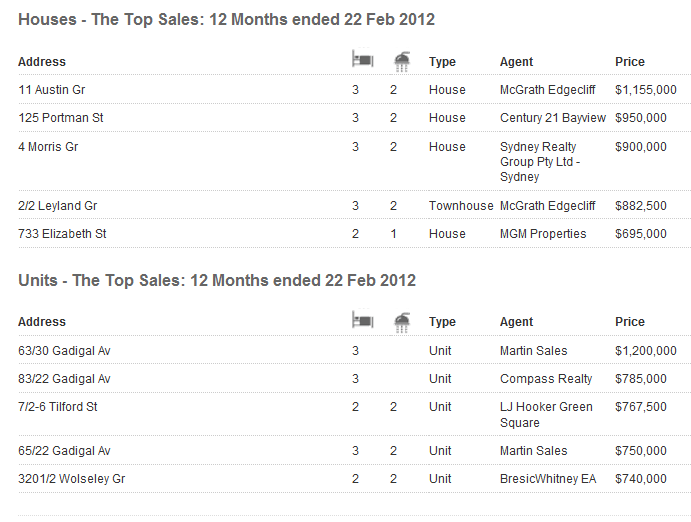Open the 3201/2 Wolseley Gr listing
The height and width of the screenshot is (522, 691).
coord(72,479)
